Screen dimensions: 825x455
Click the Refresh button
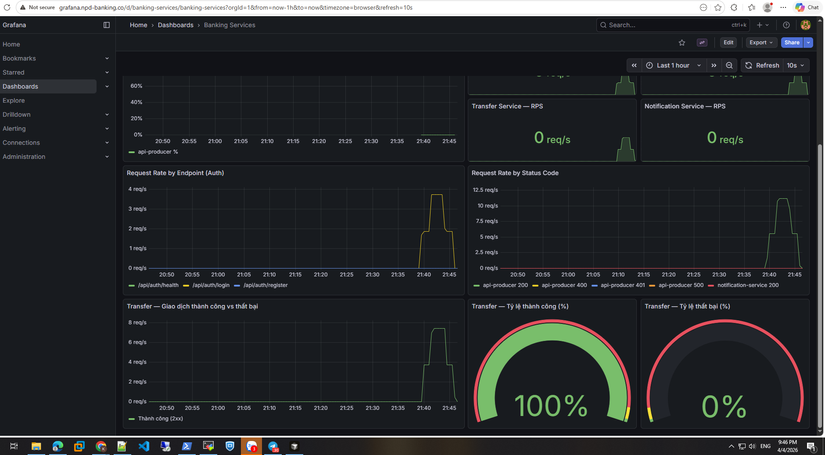pos(762,65)
